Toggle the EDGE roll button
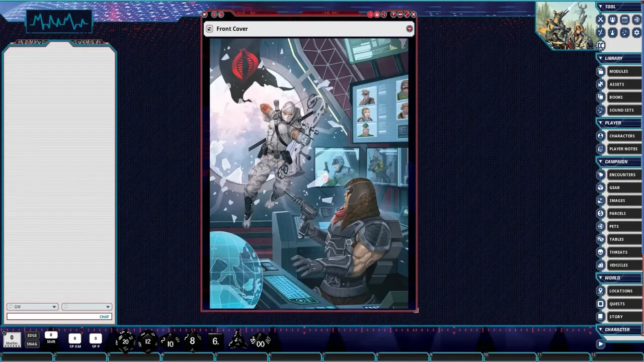Viewport: 644px width, 362px height. tap(32, 335)
